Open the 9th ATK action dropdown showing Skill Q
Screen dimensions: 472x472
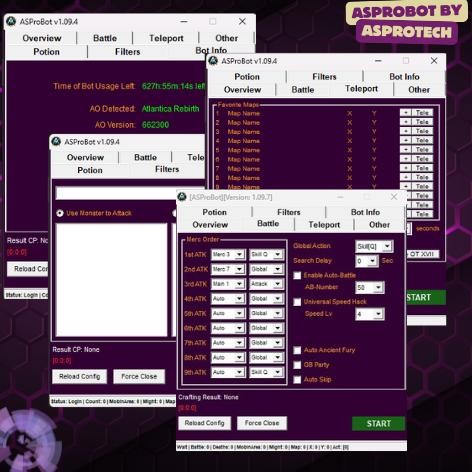pyautogui.click(x=267, y=372)
